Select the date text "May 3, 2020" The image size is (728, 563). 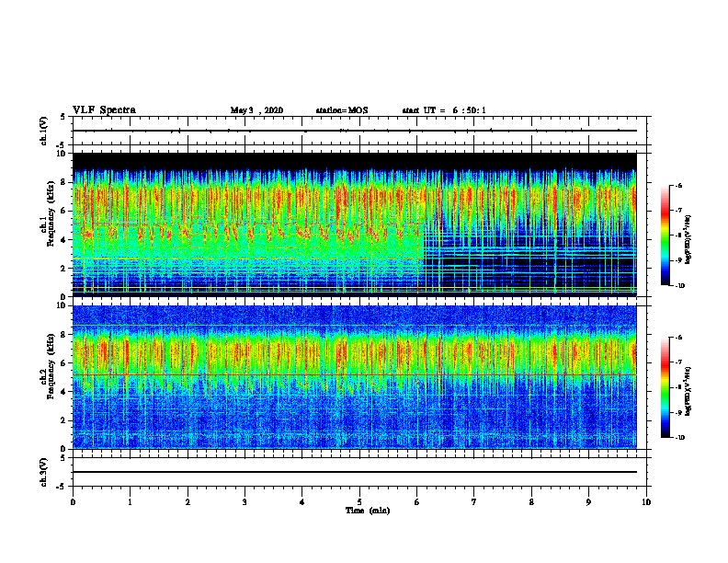pos(256,110)
